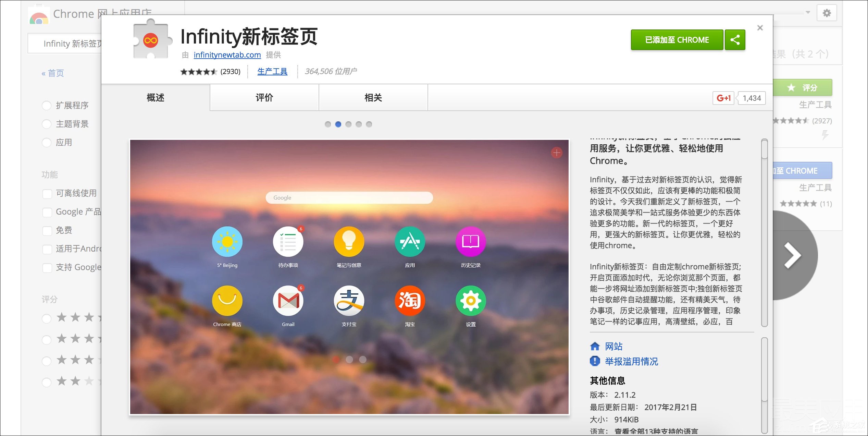Select the 主题背景 radio button
This screenshot has width=868, height=436.
coord(47,124)
